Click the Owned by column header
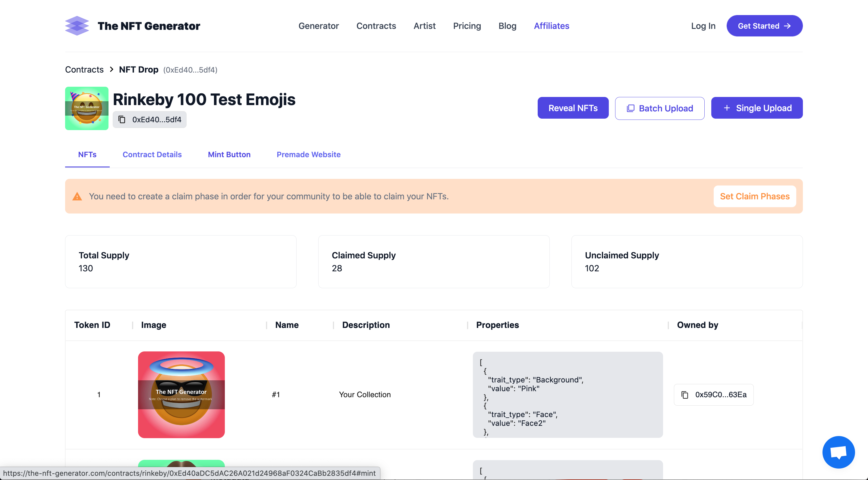 click(x=697, y=325)
